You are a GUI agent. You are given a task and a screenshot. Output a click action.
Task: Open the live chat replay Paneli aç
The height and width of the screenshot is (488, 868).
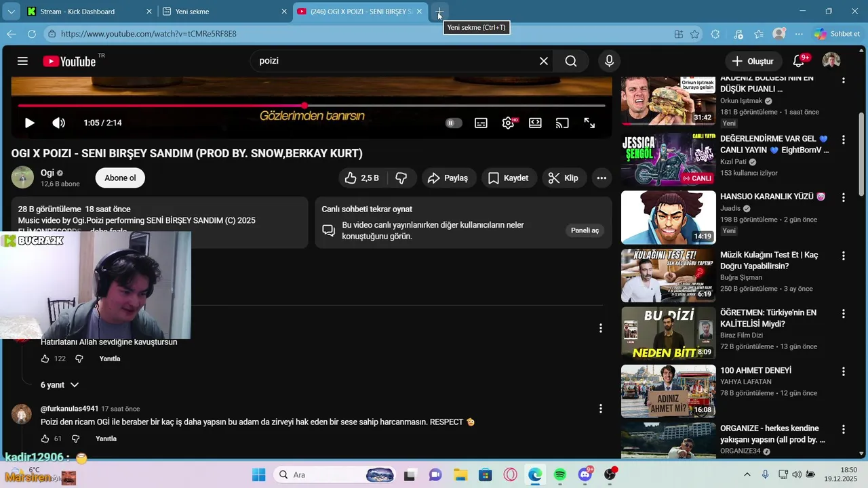[585, 230]
